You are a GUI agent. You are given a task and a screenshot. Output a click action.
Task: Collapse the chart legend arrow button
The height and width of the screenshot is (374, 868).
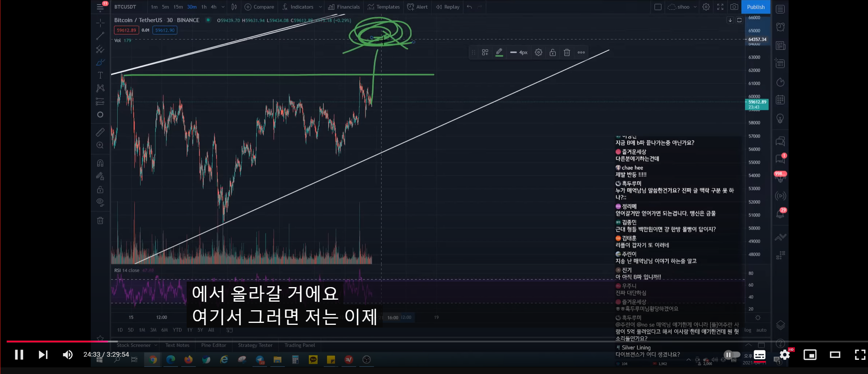pyautogui.click(x=730, y=20)
